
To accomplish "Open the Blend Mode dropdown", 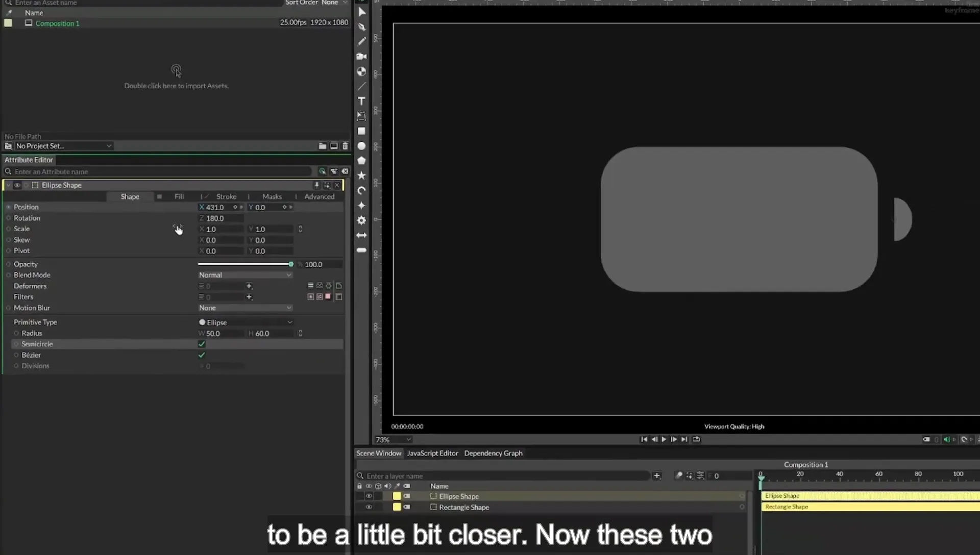I will pos(245,275).
